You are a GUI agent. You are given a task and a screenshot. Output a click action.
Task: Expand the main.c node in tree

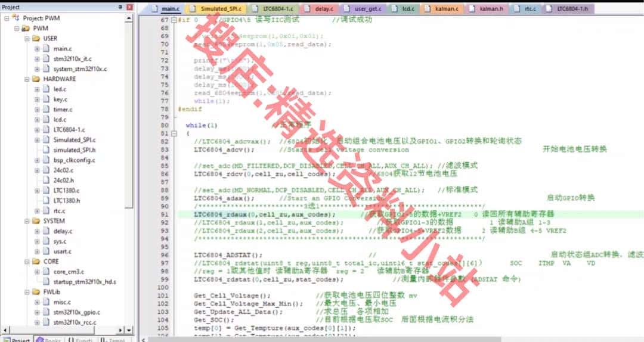click(37, 49)
